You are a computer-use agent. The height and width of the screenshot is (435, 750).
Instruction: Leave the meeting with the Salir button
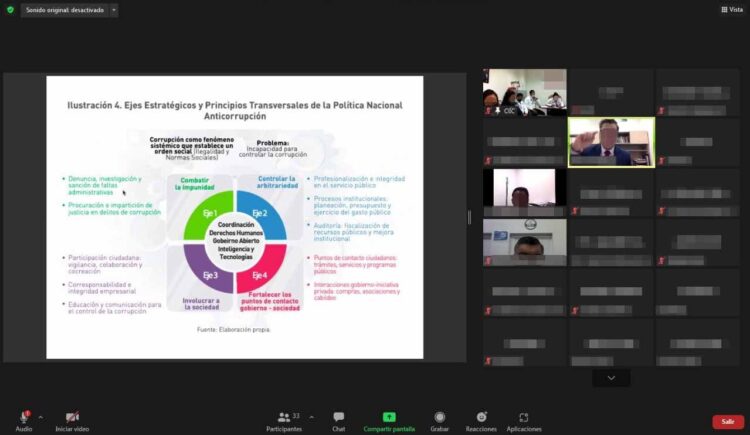point(727,421)
